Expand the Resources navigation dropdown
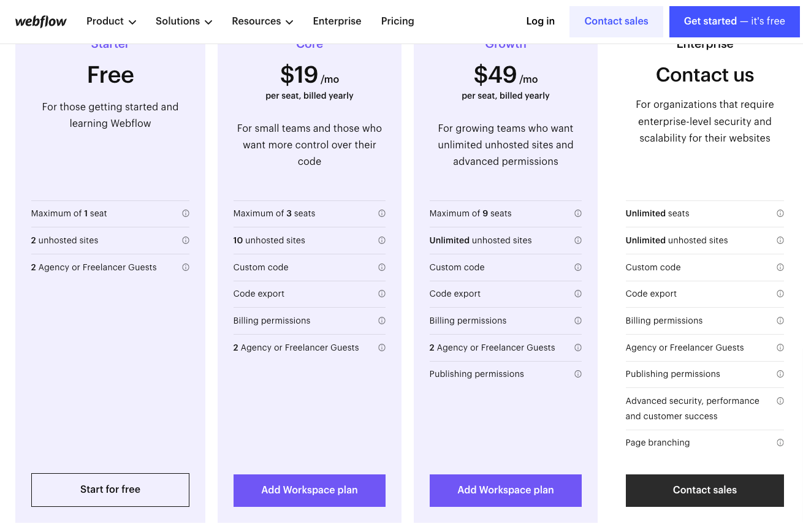 [x=262, y=21]
